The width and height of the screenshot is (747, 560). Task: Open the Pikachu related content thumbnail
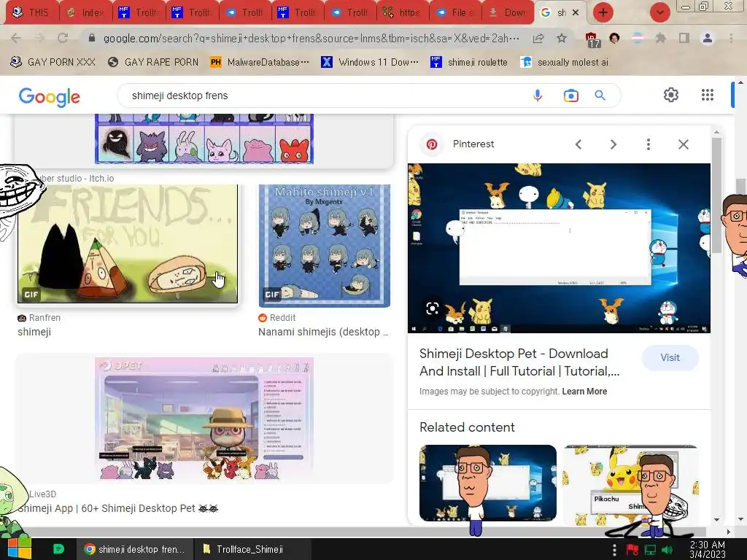(631, 485)
